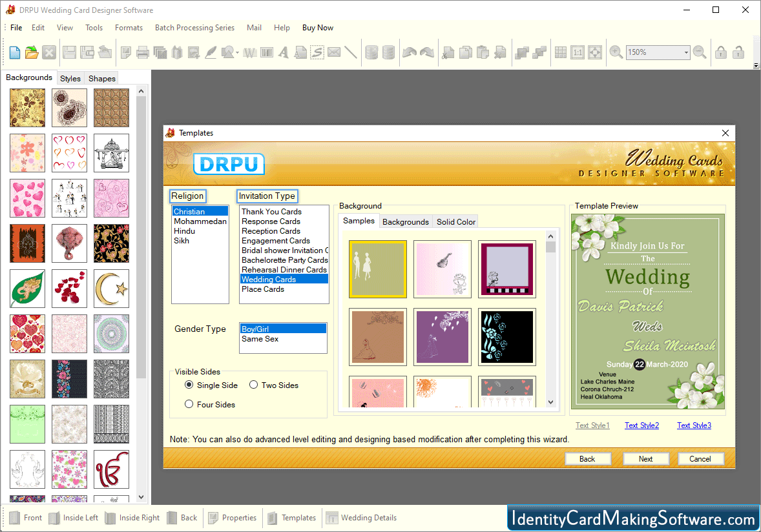The height and width of the screenshot is (532, 761).
Task: Select Same Sex gender type
Action: 283,339
